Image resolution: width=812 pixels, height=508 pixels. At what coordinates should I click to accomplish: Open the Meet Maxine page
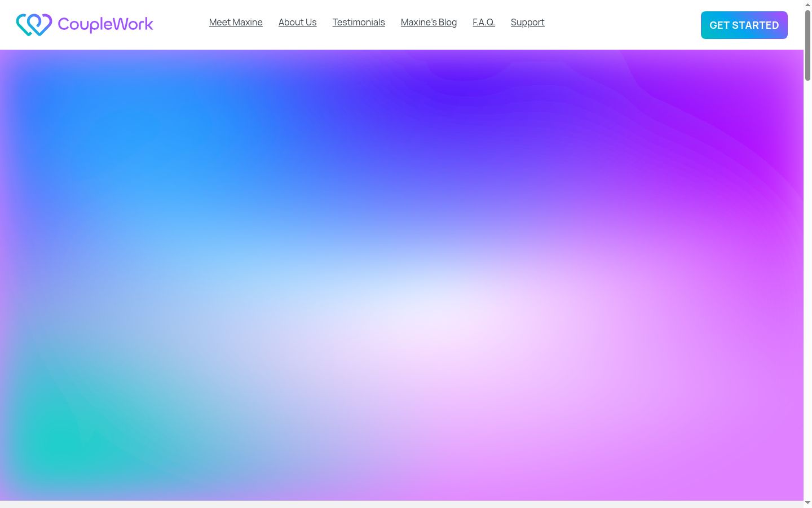point(236,22)
